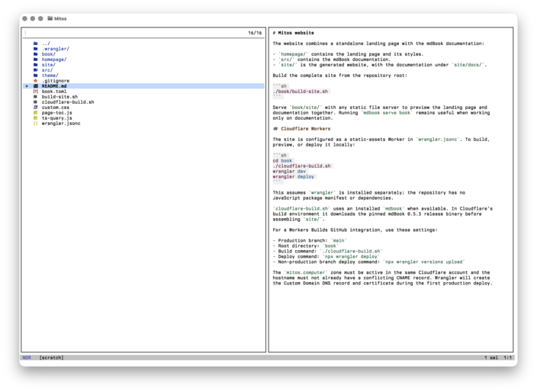Click the 'mitos.computer' zone text
The width and height of the screenshot is (537, 392).
[304, 272]
